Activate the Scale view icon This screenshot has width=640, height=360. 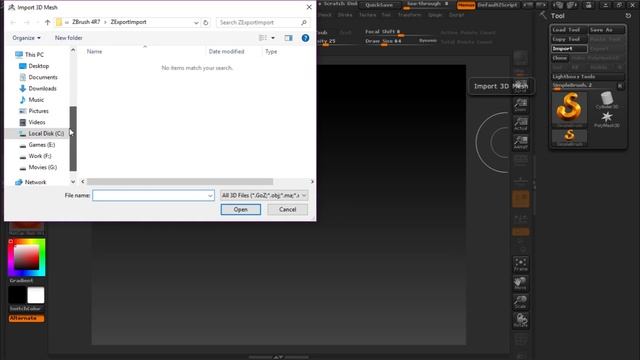520,302
